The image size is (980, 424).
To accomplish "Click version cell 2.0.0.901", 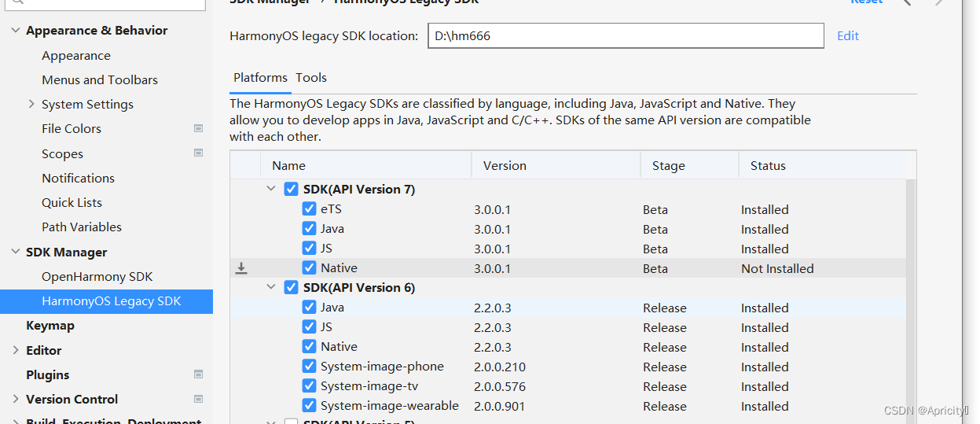I will [x=500, y=407].
